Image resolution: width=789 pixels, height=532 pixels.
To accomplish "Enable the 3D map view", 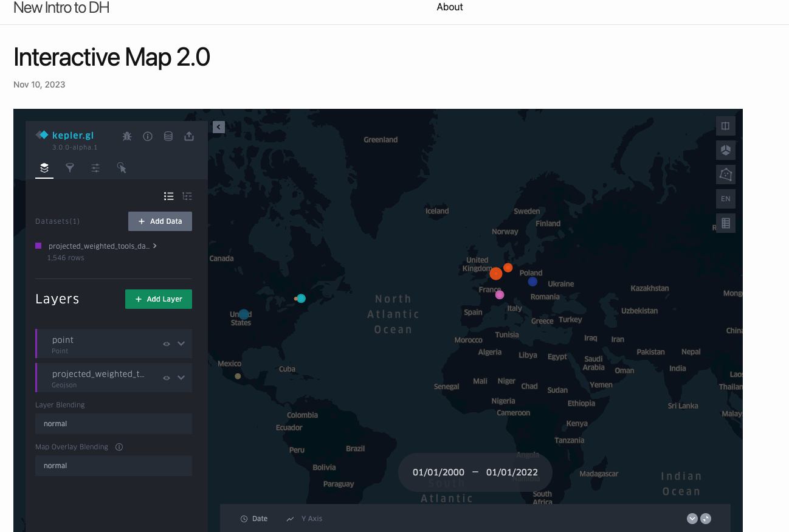I will (x=725, y=150).
